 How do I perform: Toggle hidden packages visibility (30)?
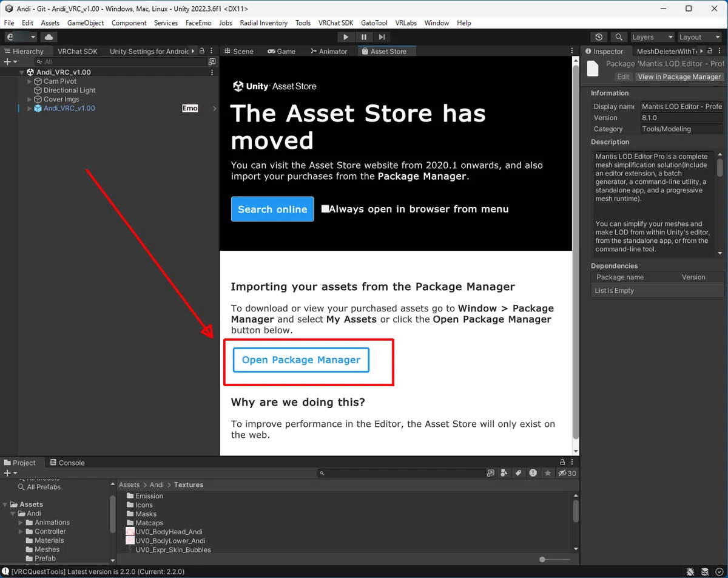567,473
